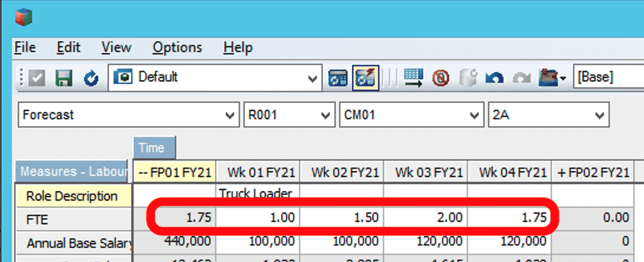Select the Wk 04 FY21 column header
The height and width of the screenshot is (262, 644).
(x=509, y=172)
